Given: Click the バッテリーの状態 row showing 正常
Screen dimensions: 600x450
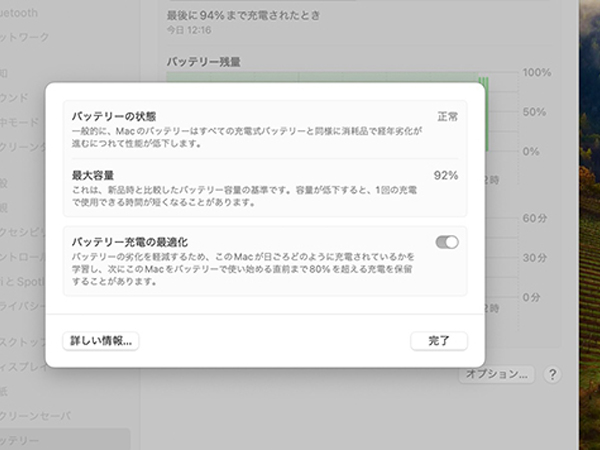Looking at the screenshot, I should [264, 129].
